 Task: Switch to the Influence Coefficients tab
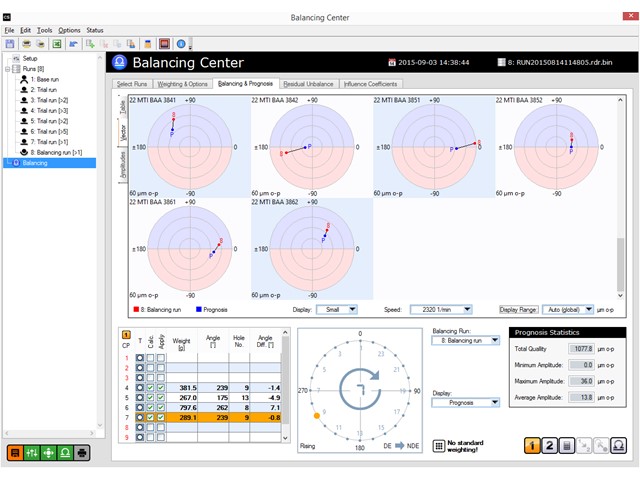370,84
